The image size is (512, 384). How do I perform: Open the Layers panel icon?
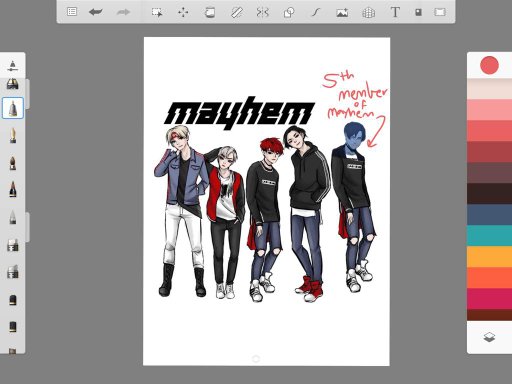point(489,337)
